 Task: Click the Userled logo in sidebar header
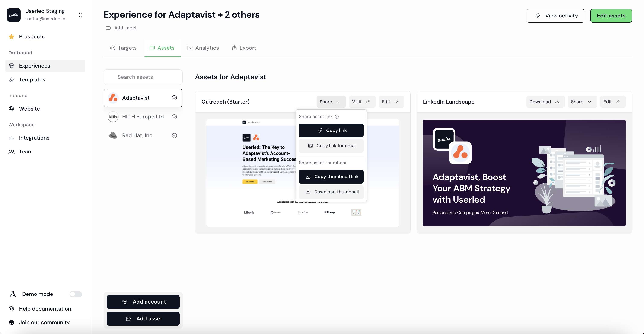coord(14,15)
